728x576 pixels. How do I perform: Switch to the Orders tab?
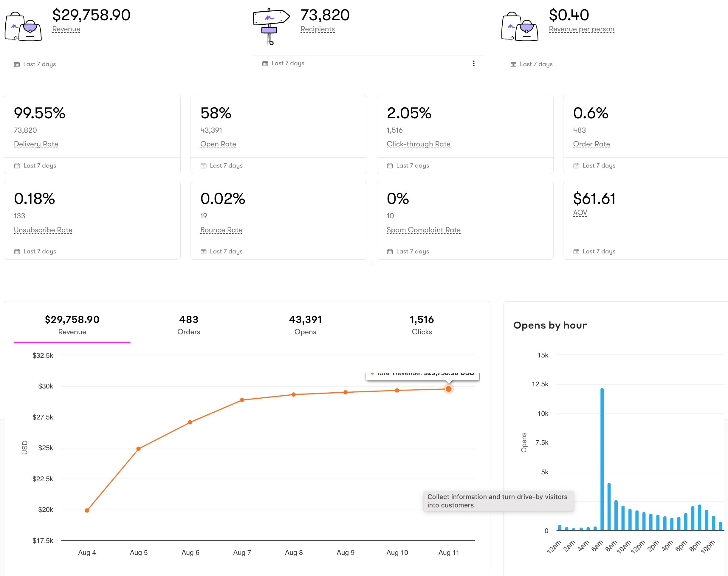188,325
